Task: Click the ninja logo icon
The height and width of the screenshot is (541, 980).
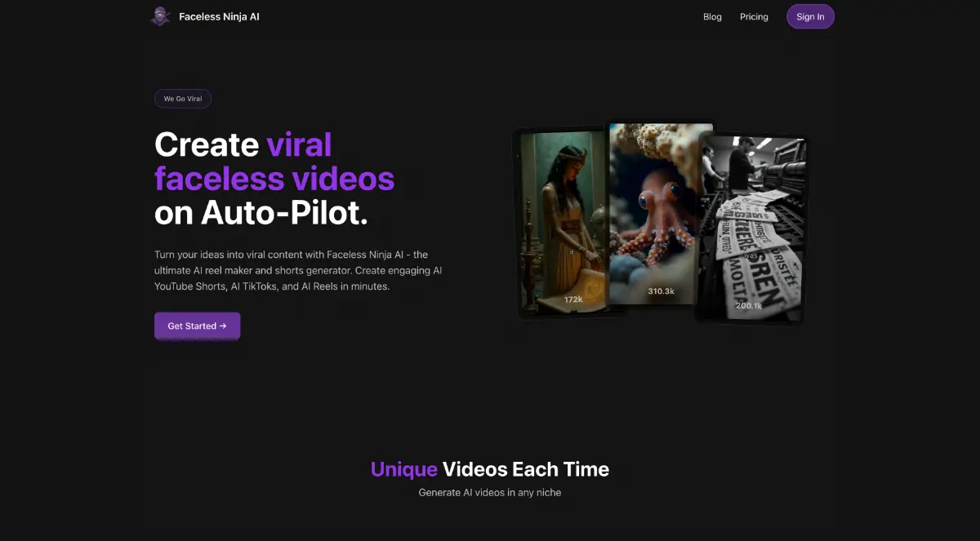Action: 160,16
